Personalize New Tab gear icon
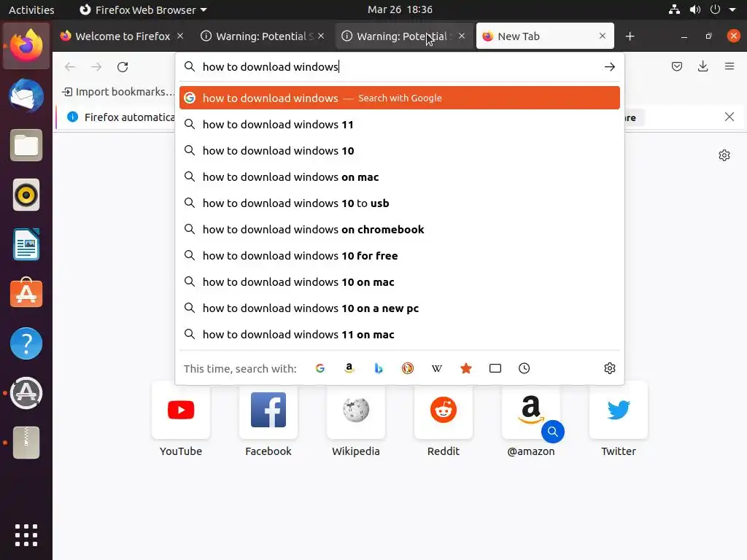This screenshot has height=560, width=747. [724, 155]
